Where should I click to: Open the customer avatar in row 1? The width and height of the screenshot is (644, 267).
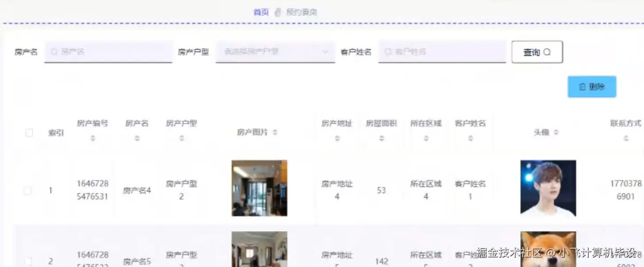548,188
